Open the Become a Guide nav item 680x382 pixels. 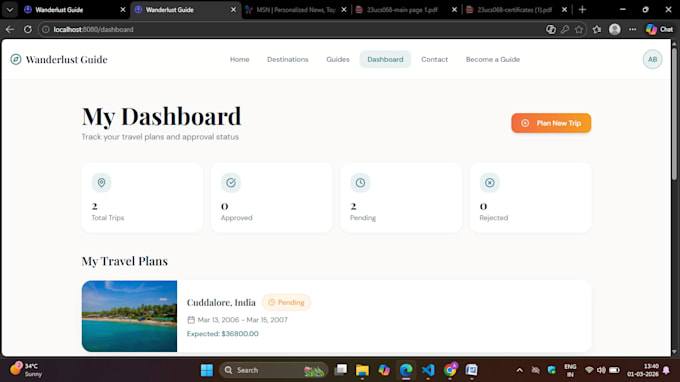pyautogui.click(x=493, y=59)
